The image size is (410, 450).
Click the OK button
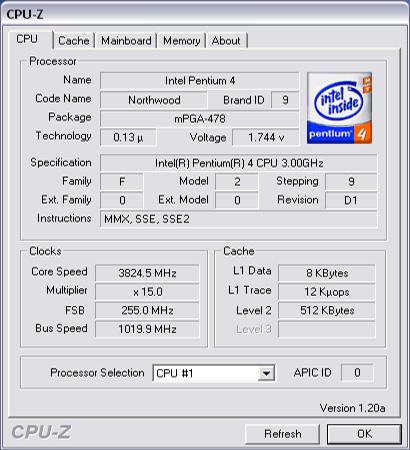pos(364,434)
